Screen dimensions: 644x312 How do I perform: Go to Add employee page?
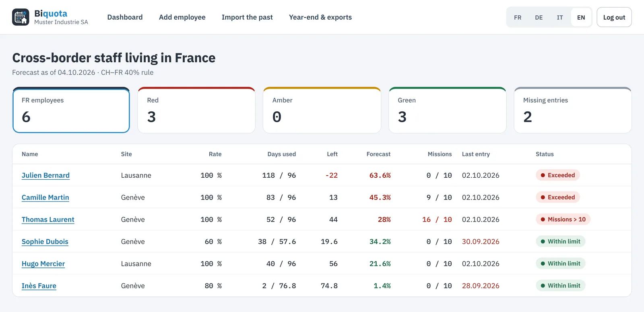[182, 17]
